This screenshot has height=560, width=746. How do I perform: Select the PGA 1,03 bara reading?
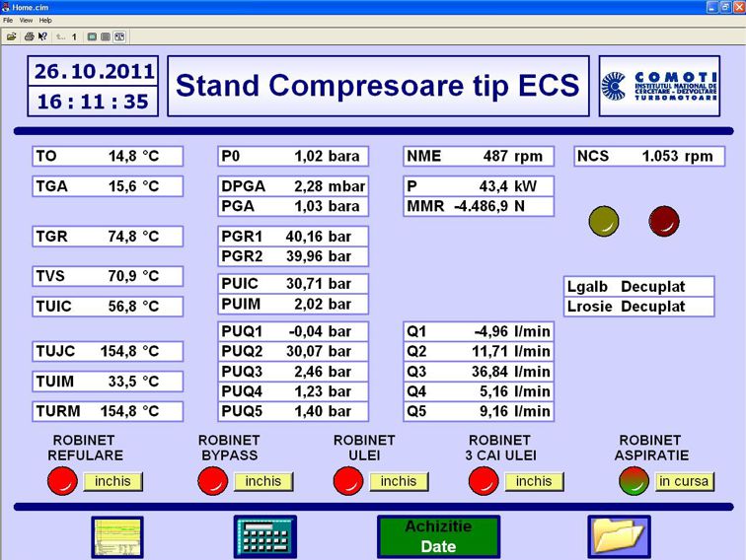(293, 206)
